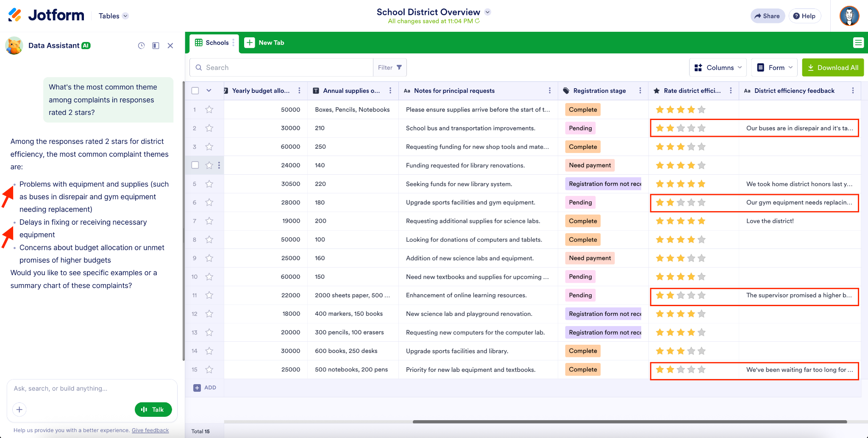The image size is (868, 438).
Task: Set row 2 rating to third star
Action: [681, 128]
